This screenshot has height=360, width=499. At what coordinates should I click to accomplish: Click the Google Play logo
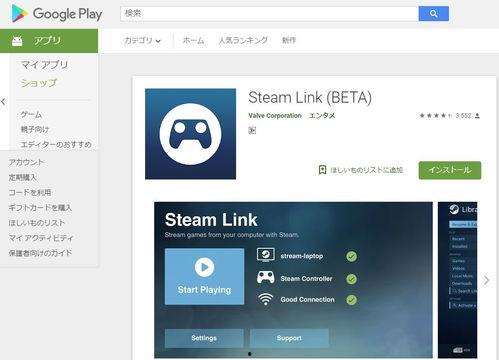pyautogui.click(x=57, y=14)
